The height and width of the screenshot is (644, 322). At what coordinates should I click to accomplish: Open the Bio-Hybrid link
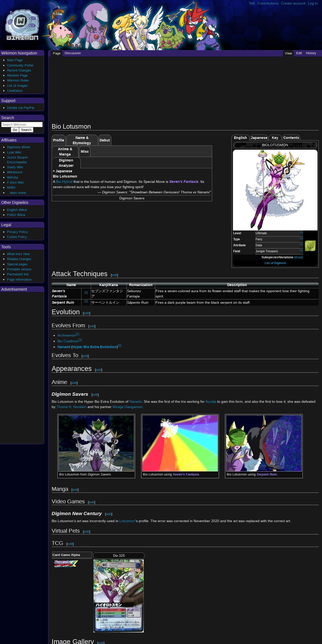(64, 182)
